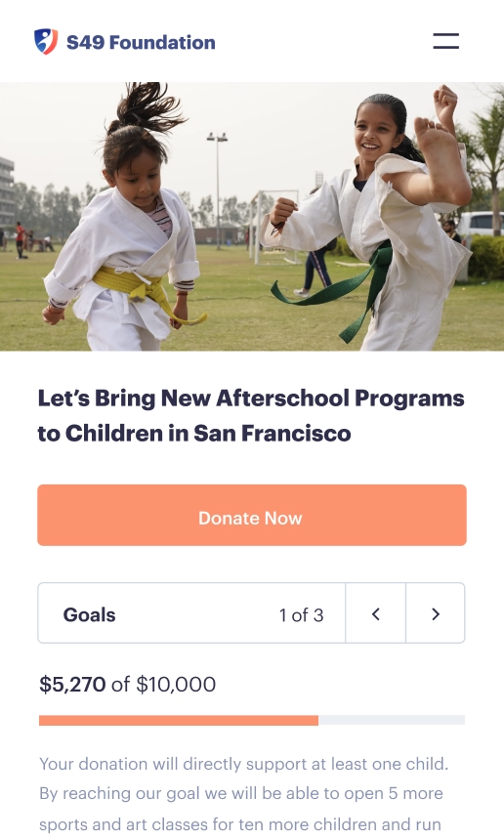This screenshot has height=840, width=504.
Task: Select the Goals label in the selector
Action: (90, 614)
